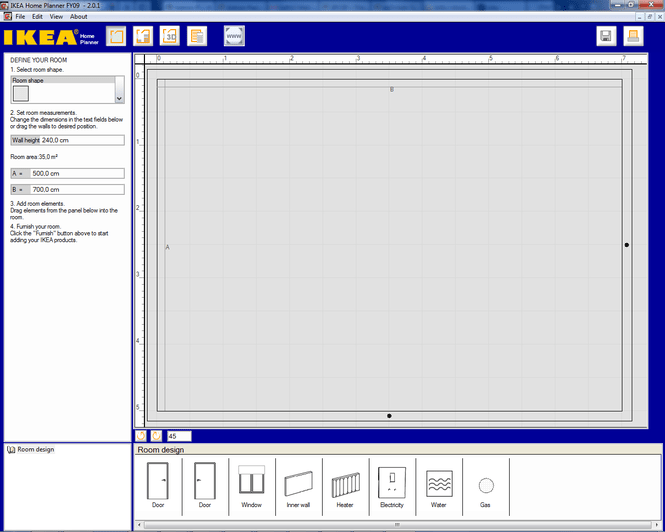Rotate clockwise with the right rotate icon
665x532 pixels.
click(x=156, y=436)
